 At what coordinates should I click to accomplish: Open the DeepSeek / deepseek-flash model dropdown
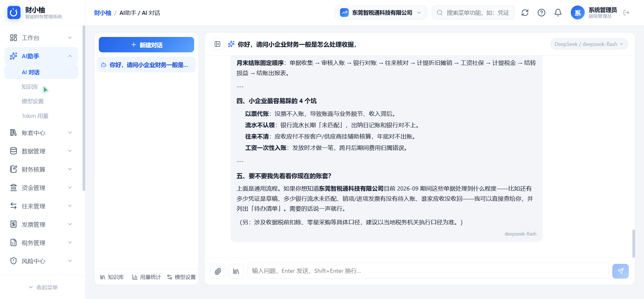(589, 44)
